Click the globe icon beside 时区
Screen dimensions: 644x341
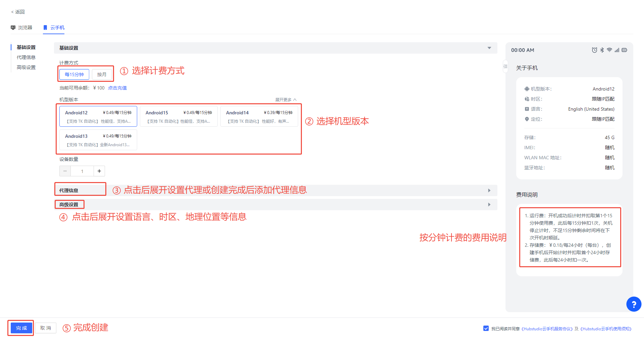527,99
